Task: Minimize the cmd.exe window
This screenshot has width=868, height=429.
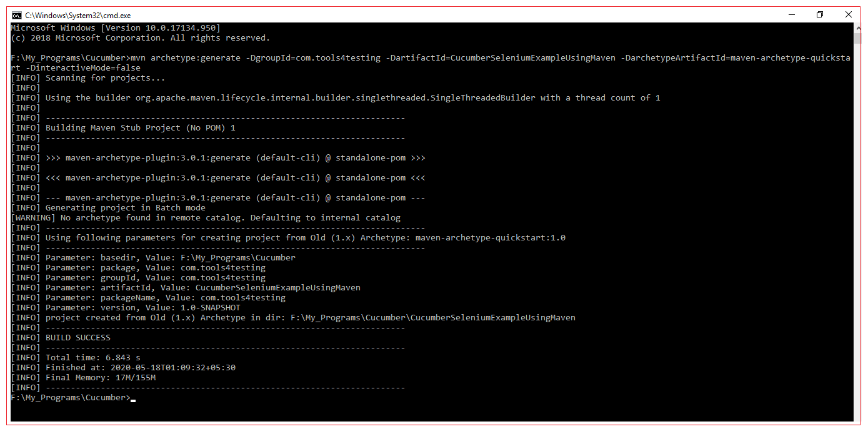Action: pyautogui.click(x=791, y=15)
